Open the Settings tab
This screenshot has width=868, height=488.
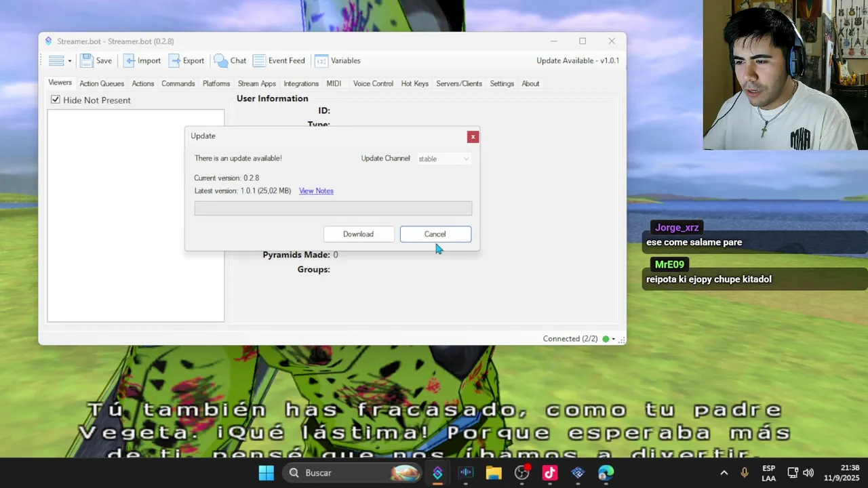[502, 84]
